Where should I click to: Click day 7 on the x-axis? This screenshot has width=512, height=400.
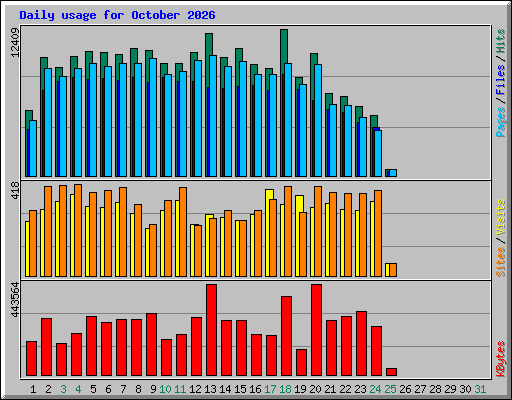(x=123, y=389)
